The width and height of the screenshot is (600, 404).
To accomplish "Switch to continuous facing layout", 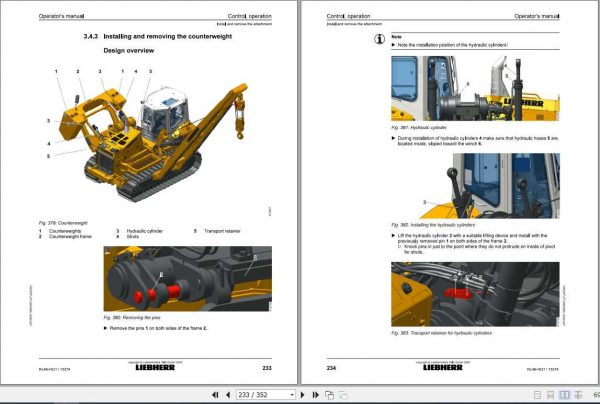I will (578, 395).
